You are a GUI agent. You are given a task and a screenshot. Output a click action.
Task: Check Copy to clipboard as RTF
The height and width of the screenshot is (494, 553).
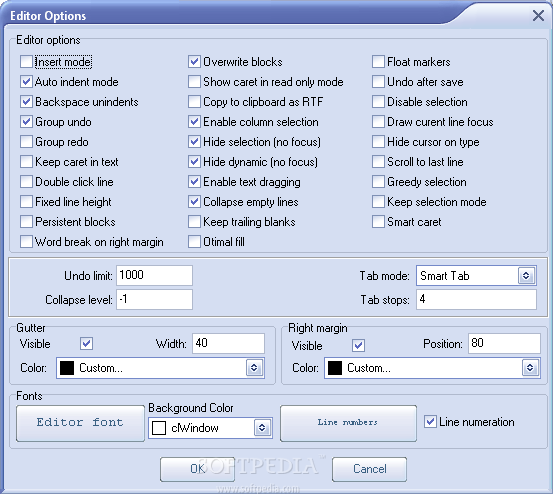[194, 102]
